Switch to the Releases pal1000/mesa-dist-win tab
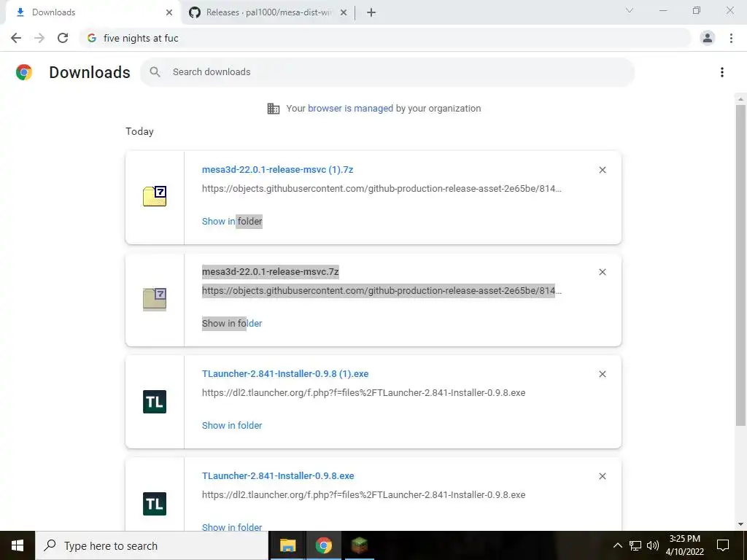The height and width of the screenshot is (560, 747). pos(267,12)
